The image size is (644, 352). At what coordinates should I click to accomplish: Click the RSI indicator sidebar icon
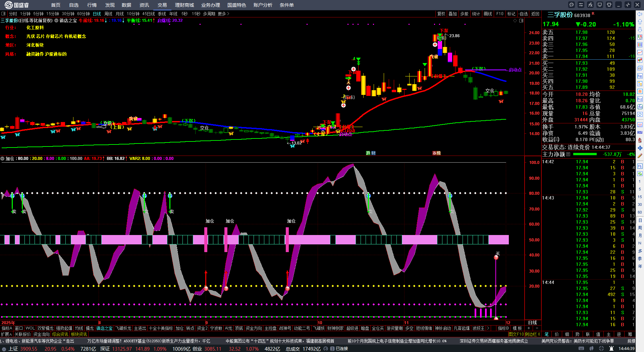[640, 132]
